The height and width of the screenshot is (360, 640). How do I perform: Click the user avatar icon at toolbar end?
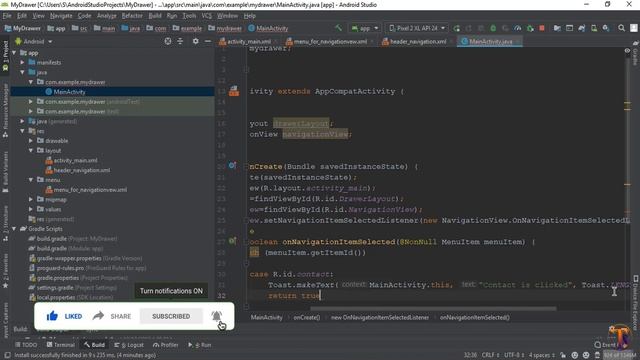tap(633, 28)
